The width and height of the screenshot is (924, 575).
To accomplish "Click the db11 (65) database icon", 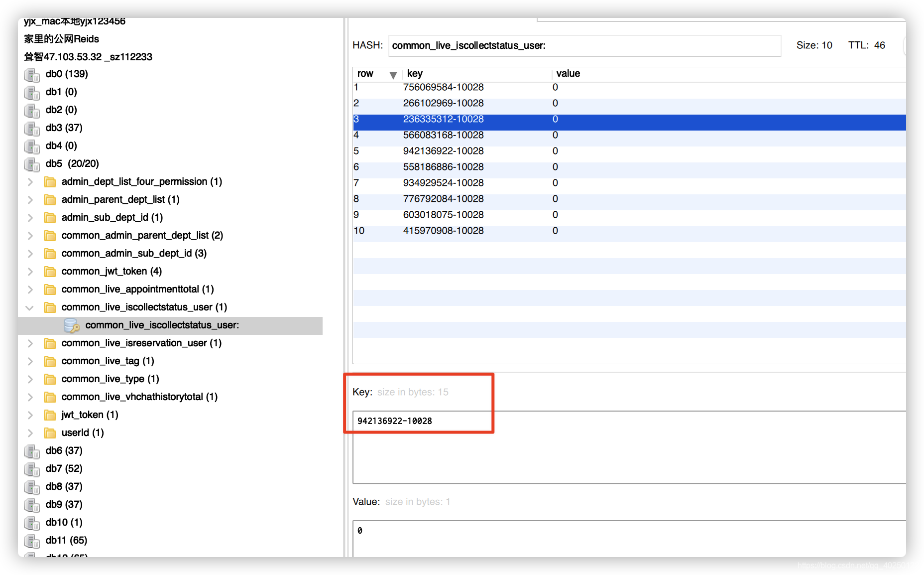I will (x=32, y=541).
